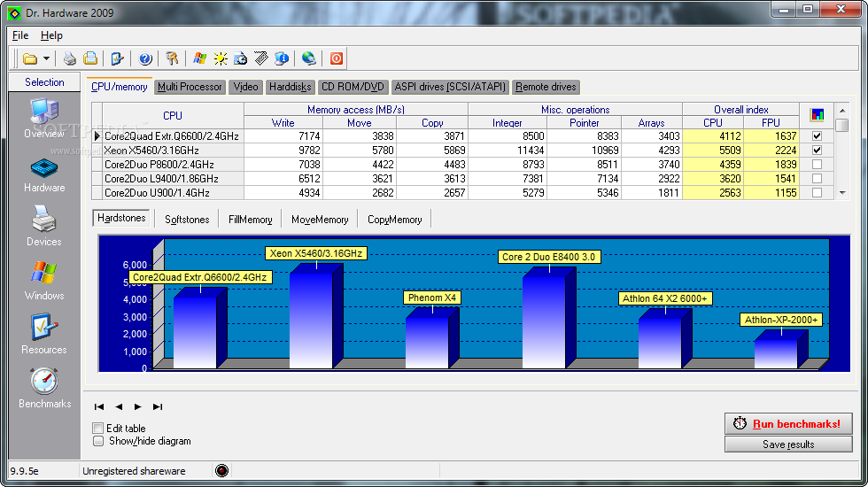Click the computer info toolbar icon
This screenshot has height=487, width=868.
[x=282, y=58]
